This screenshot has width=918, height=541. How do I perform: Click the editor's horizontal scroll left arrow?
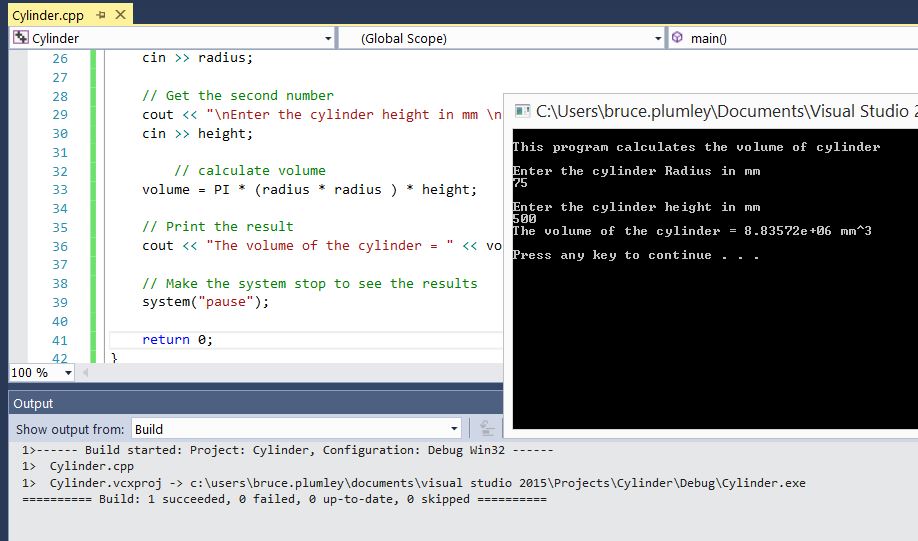click(x=85, y=372)
